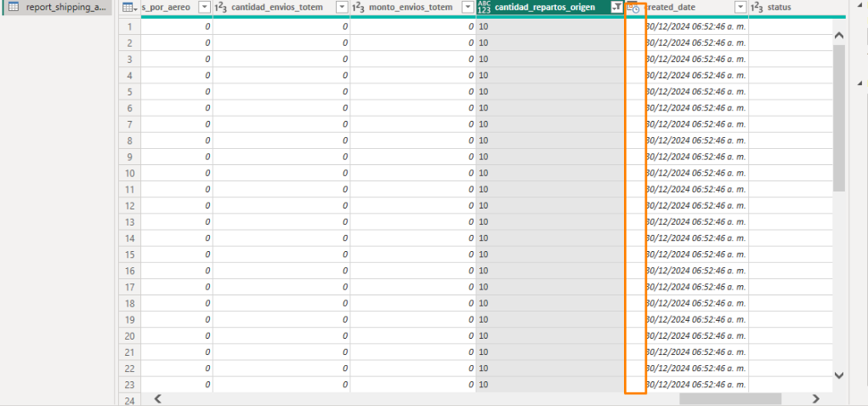Click the vertical scrollbar down arrow
Screen dimensions: 868x406
[x=838, y=375]
